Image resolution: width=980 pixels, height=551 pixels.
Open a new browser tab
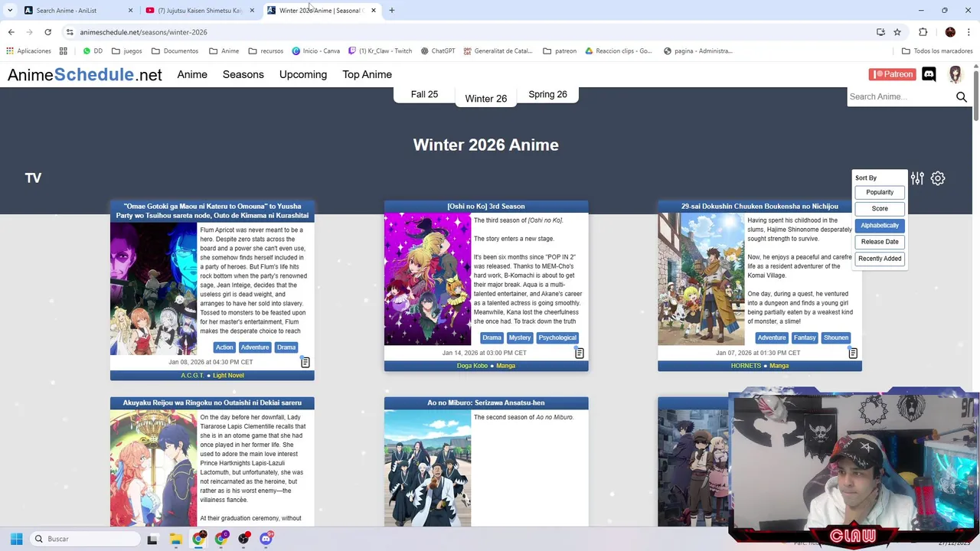point(392,11)
